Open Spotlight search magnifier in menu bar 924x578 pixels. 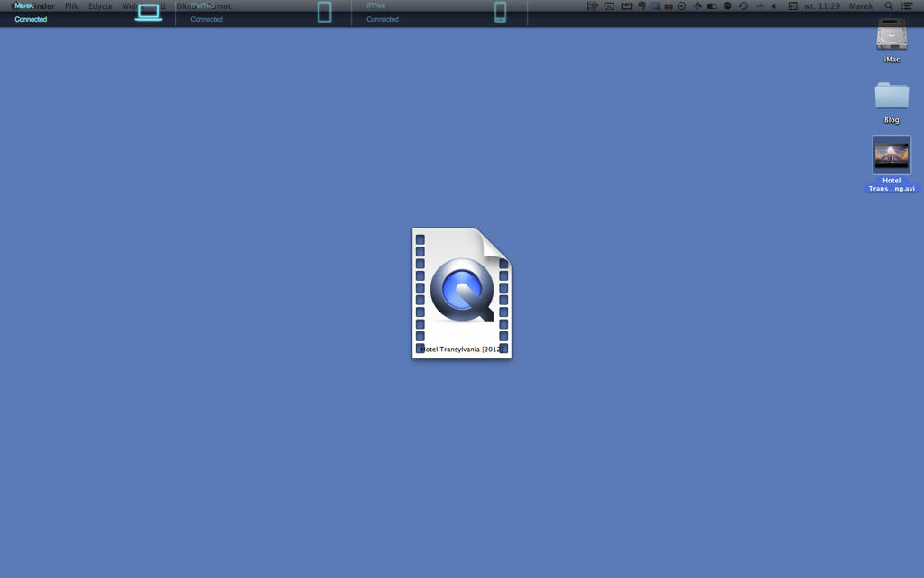point(889,6)
